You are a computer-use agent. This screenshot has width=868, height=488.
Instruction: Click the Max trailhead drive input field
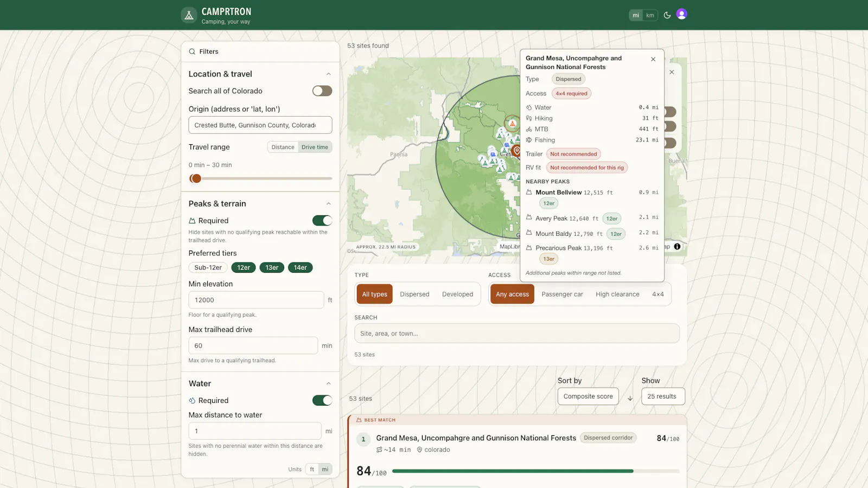click(x=253, y=345)
